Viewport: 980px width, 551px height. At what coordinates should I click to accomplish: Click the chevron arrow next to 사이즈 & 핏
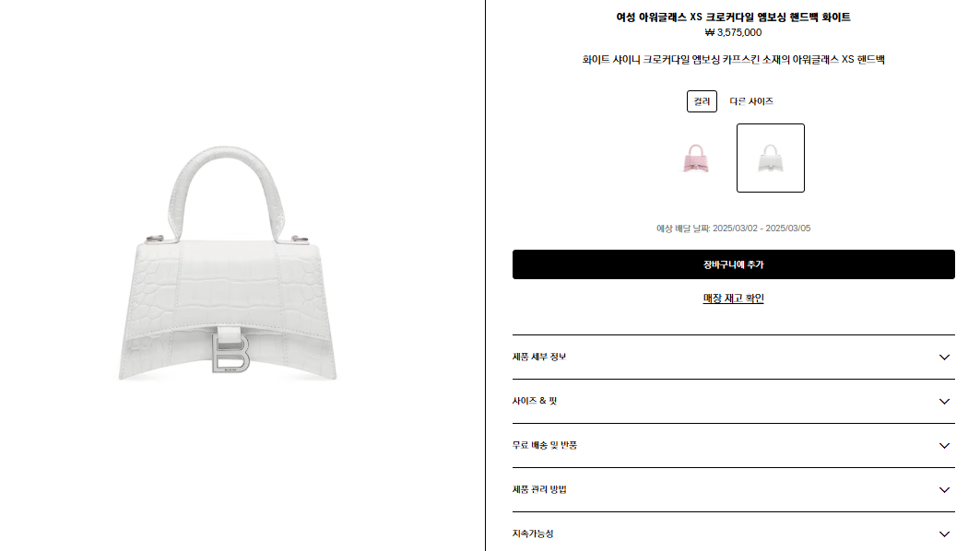(944, 402)
